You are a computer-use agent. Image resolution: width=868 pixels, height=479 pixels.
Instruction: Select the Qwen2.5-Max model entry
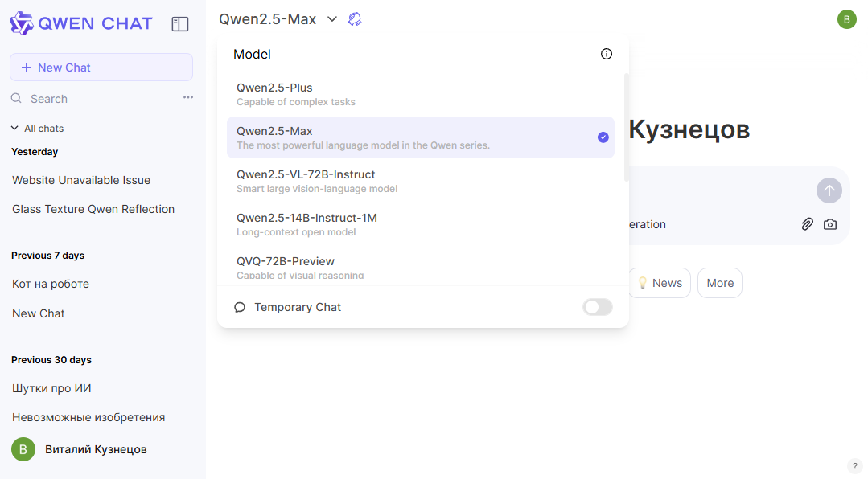[x=420, y=137]
